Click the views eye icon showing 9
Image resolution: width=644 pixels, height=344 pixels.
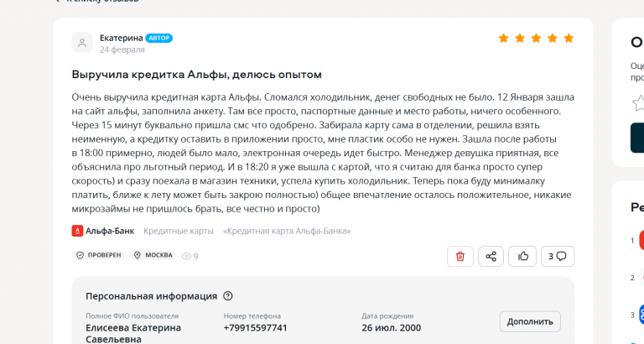(x=186, y=257)
